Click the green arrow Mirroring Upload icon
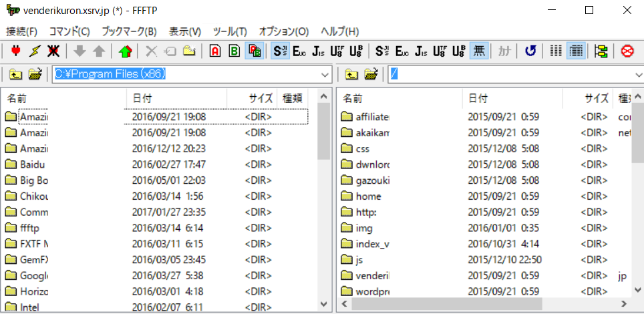Image resolution: width=644 pixels, height=314 pixels. (x=126, y=51)
